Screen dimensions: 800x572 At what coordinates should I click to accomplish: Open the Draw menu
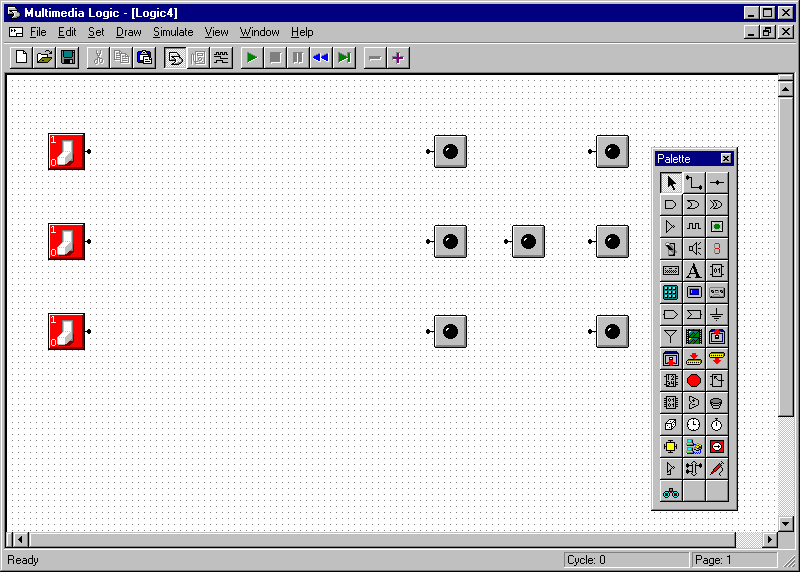[128, 32]
